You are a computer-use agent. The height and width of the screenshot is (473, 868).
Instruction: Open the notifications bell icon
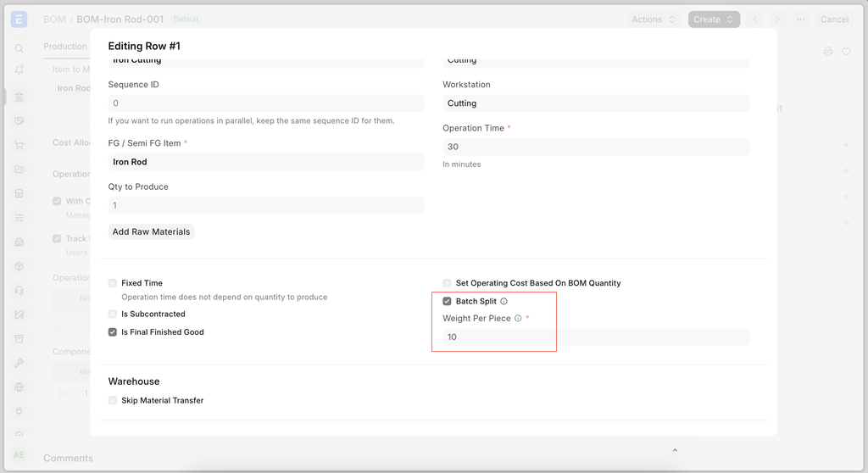(19, 70)
